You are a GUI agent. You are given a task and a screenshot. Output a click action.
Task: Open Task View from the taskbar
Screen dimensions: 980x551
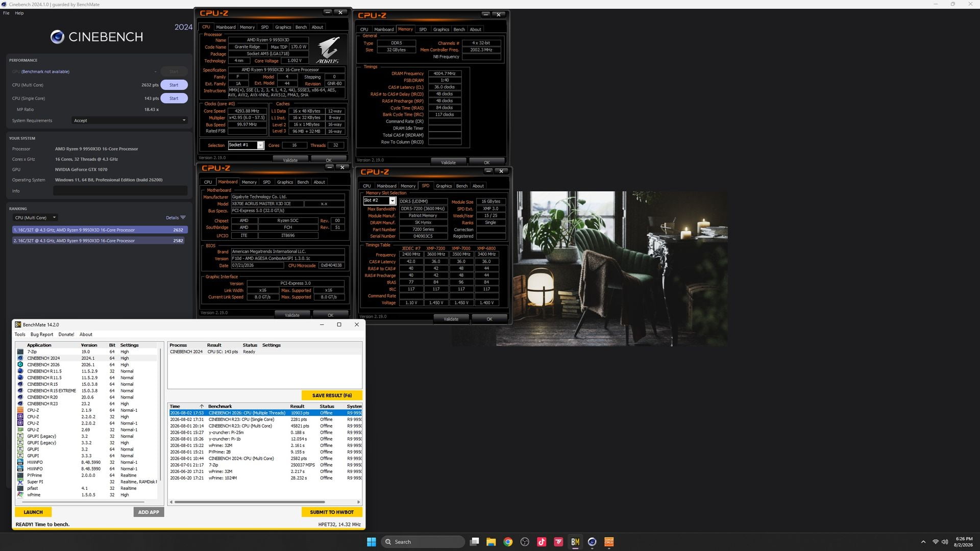point(474,542)
